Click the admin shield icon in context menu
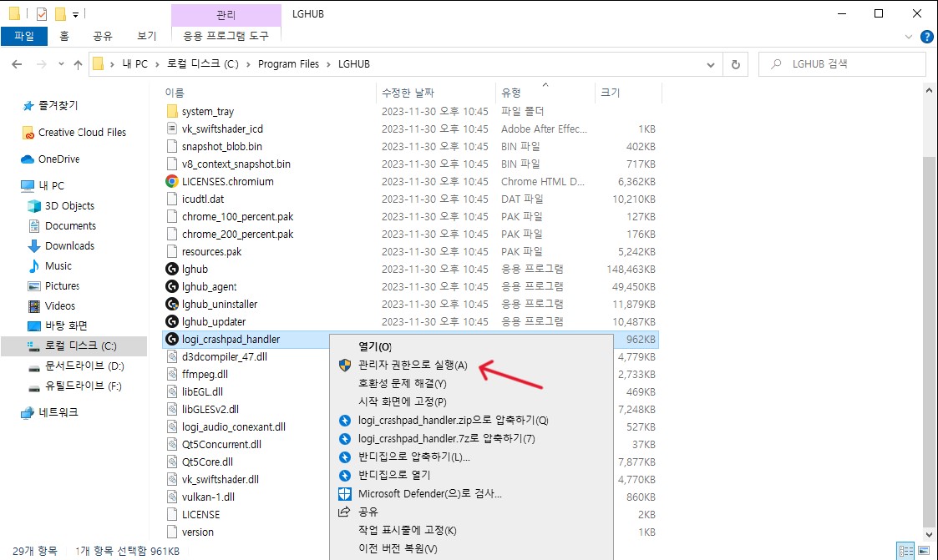 (345, 366)
